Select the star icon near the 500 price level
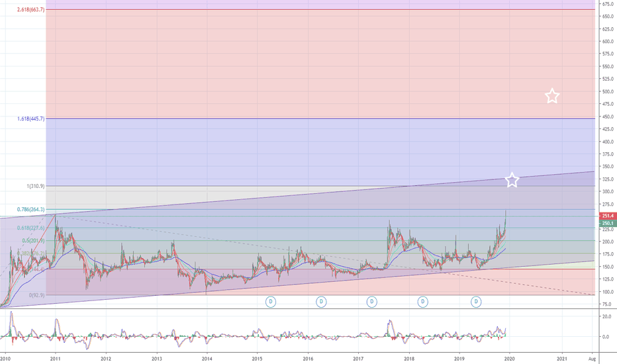 pos(552,96)
